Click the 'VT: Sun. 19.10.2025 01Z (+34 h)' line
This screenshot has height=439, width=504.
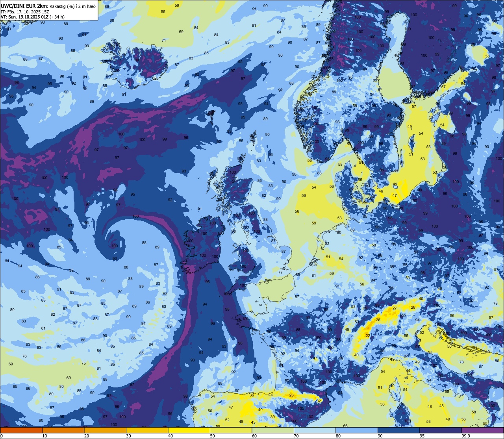tap(33, 17)
